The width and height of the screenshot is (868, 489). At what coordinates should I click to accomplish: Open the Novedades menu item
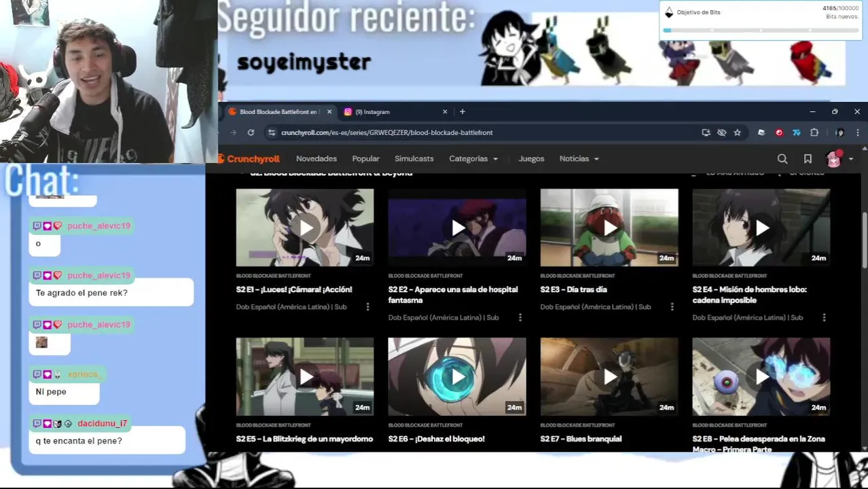[317, 159]
